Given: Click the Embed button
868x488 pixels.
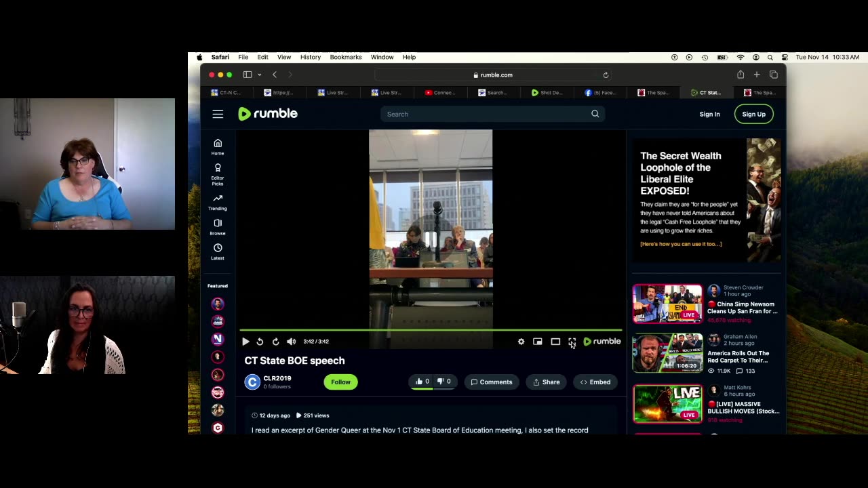Looking at the screenshot, I should click(x=595, y=382).
